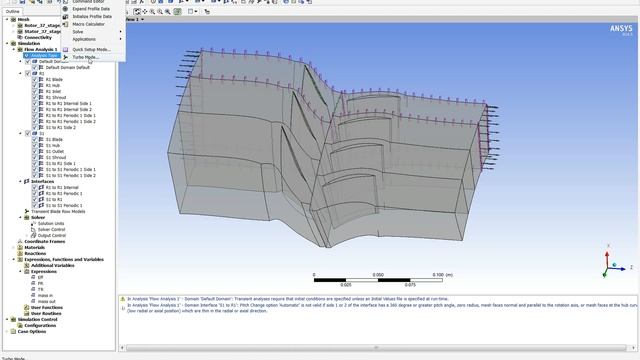
Task: Collapse the Mesh tree node
Action: (x=7, y=19)
